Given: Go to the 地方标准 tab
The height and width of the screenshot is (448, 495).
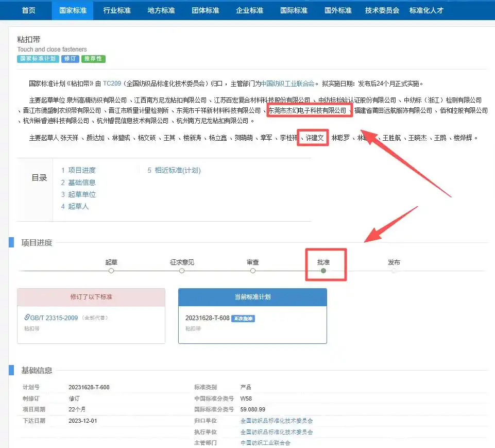Looking at the screenshot, I should click(x=161, y=10).
